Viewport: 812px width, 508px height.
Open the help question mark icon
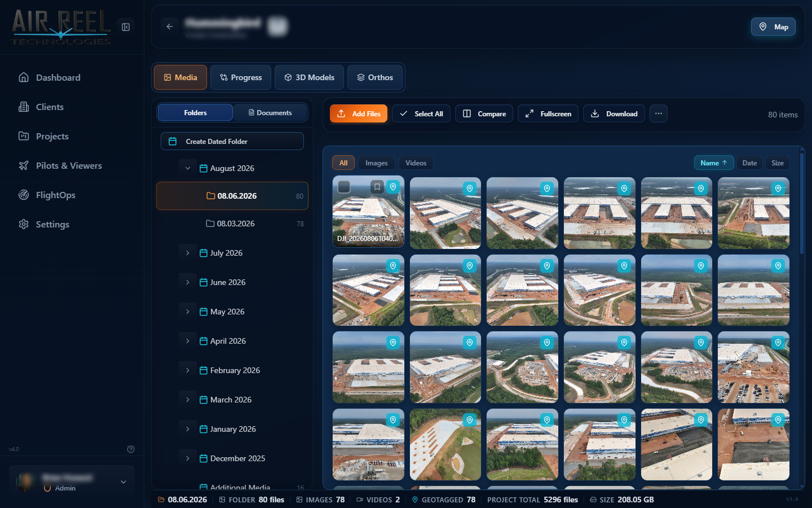131,449
